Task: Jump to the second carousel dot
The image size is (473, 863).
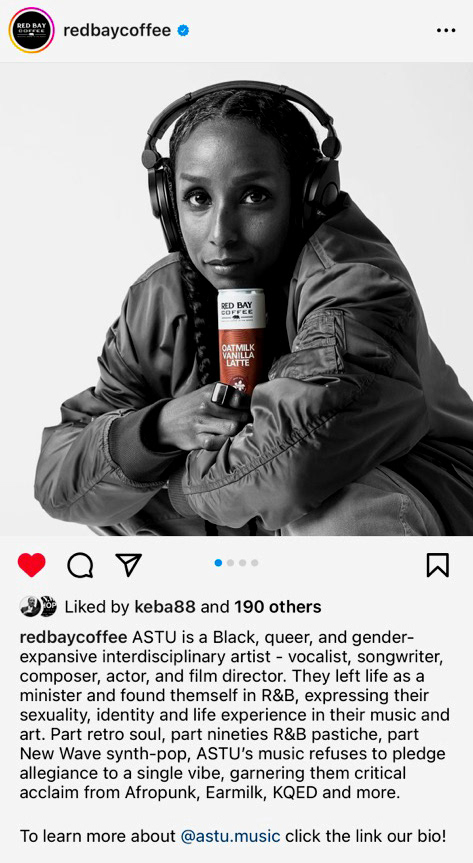Action: coord(230,562)
